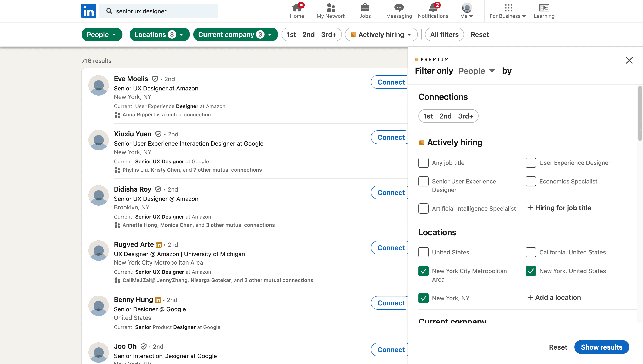Select 2nd in panel Connections section
Screen dimensions: 643x364
(x=446, y=116)
